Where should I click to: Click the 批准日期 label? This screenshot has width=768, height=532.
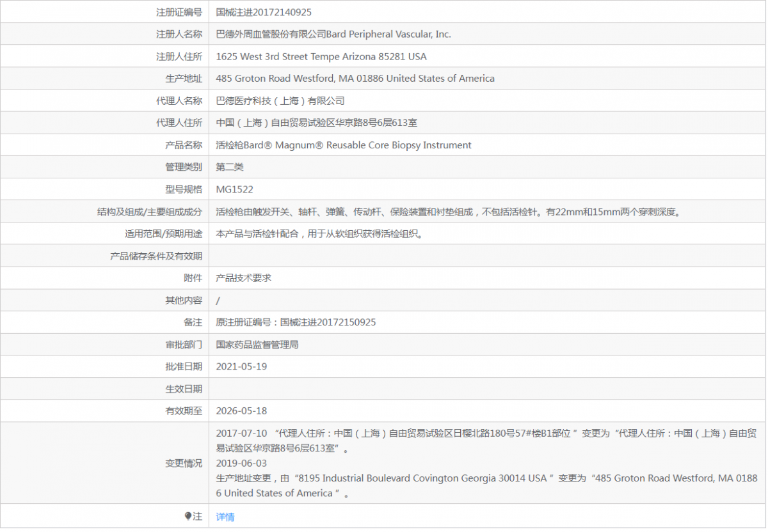coord(184,366)
